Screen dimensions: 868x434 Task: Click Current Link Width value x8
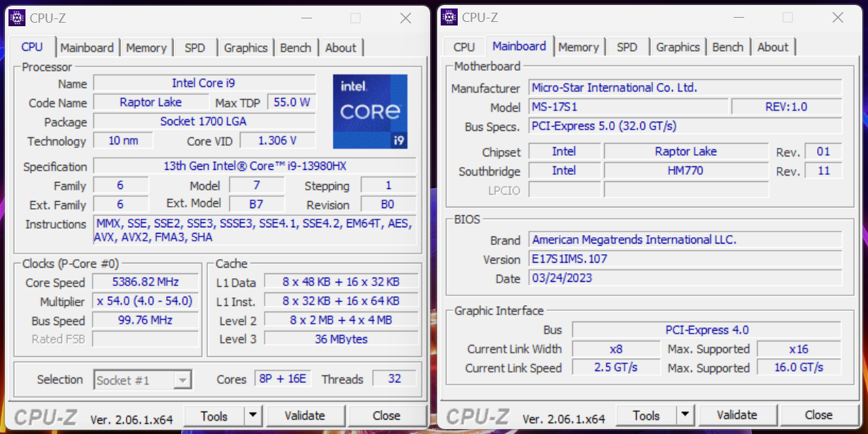[616, 349]
